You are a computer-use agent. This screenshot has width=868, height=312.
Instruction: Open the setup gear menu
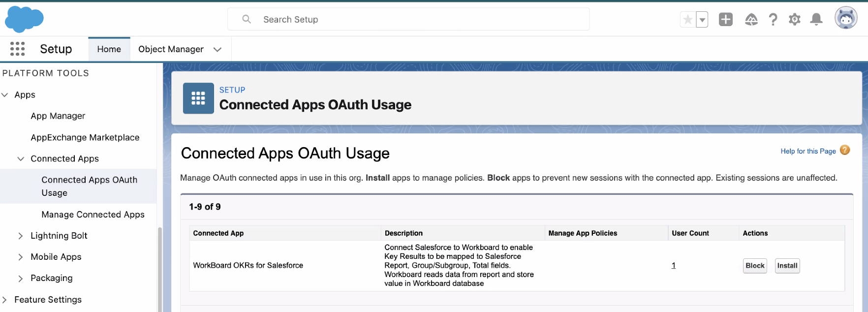(x=795, y=19)
